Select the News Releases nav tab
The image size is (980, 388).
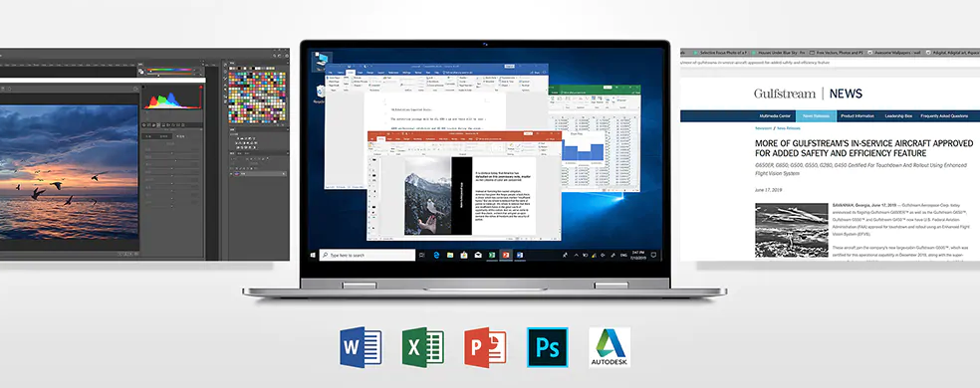point(816,116)
